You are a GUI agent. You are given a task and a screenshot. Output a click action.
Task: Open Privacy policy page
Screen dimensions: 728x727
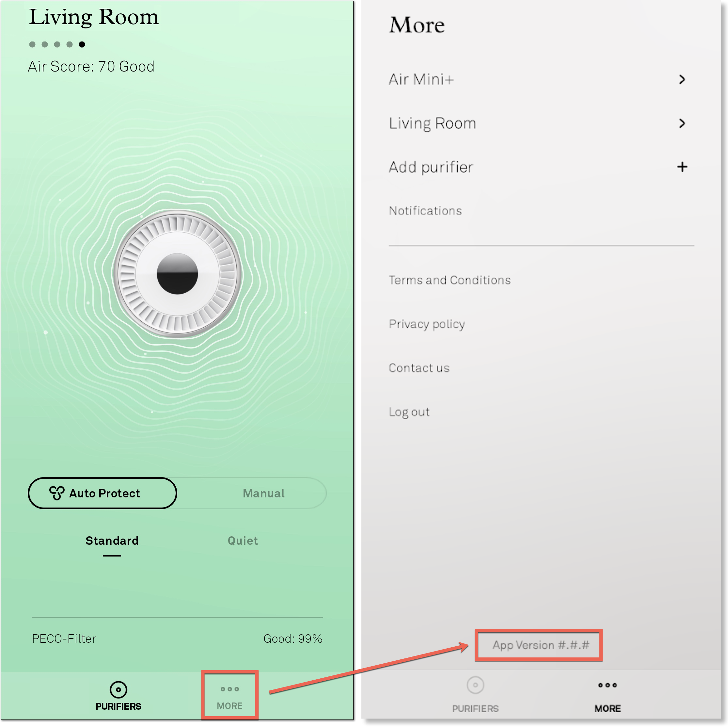click(x=427, y=325)
